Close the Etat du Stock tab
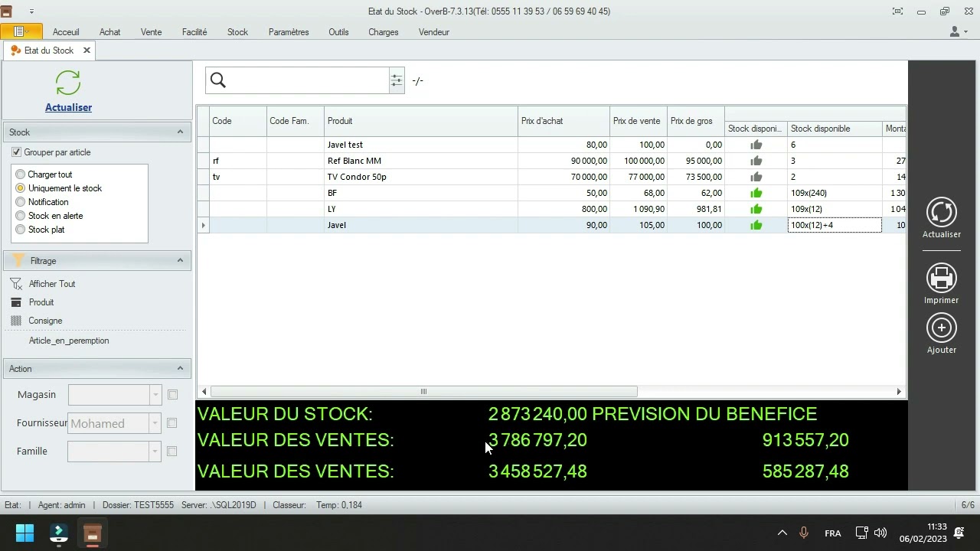 click(x=87, y=51)
